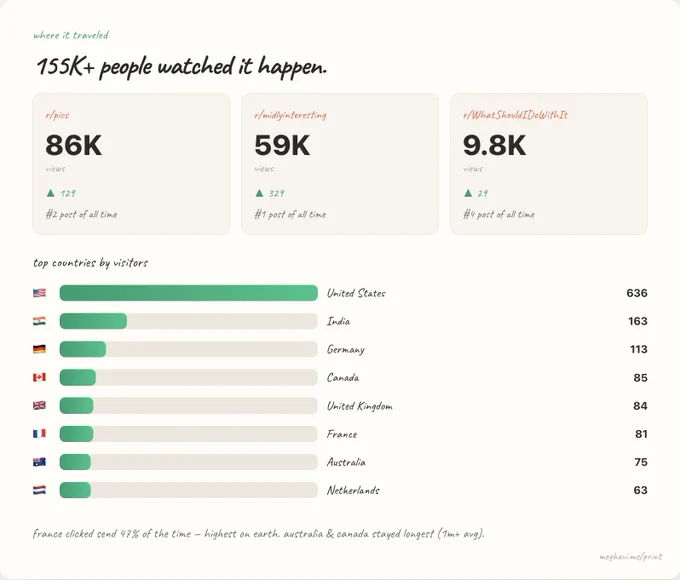
Task: Click the visitor count 636
Action: (x=637, y=293)
